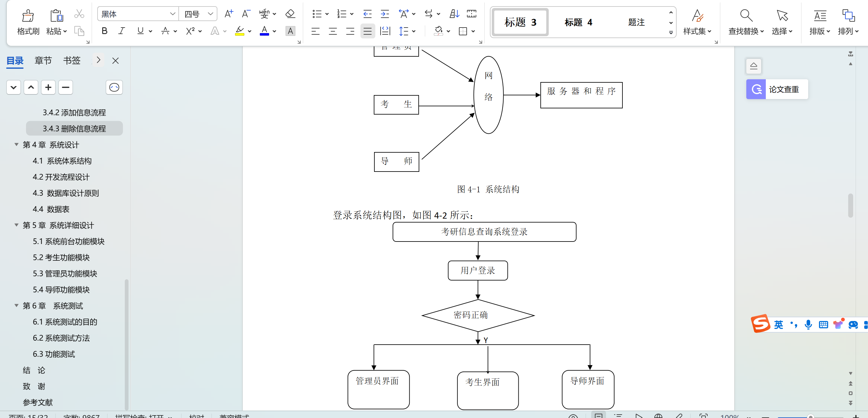Open Find and Replace search
868x418 pixels.
(745, 22)
